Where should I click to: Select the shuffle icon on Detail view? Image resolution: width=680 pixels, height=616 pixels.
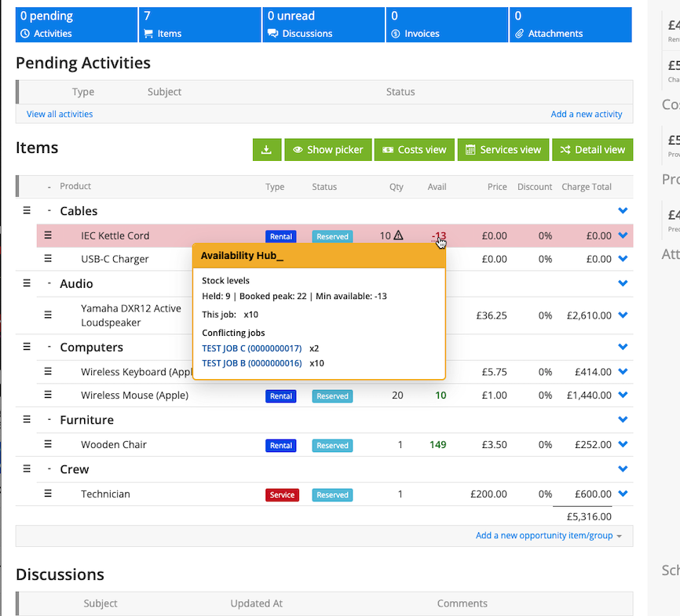pyautogui.click(x=567, y=150)
